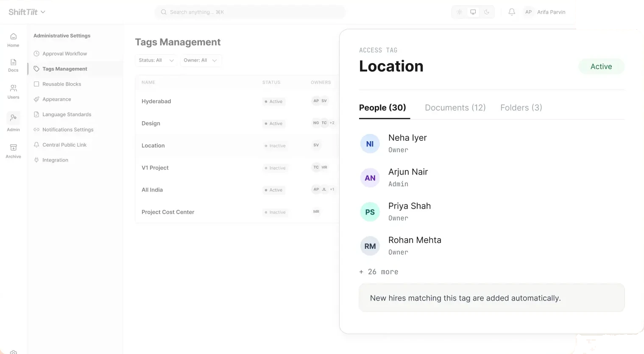Click the notifications bell icon
The height and width of the screenshot is (354, 644).
coord(512,12)
